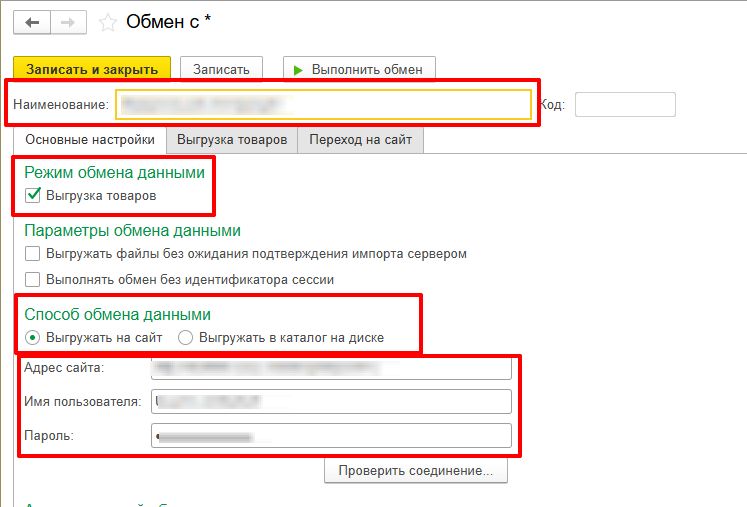Run exchange with Выполнить обмен button
Image resolution: width=747 pixels, height=507 pixels.
tap(359, 69)
